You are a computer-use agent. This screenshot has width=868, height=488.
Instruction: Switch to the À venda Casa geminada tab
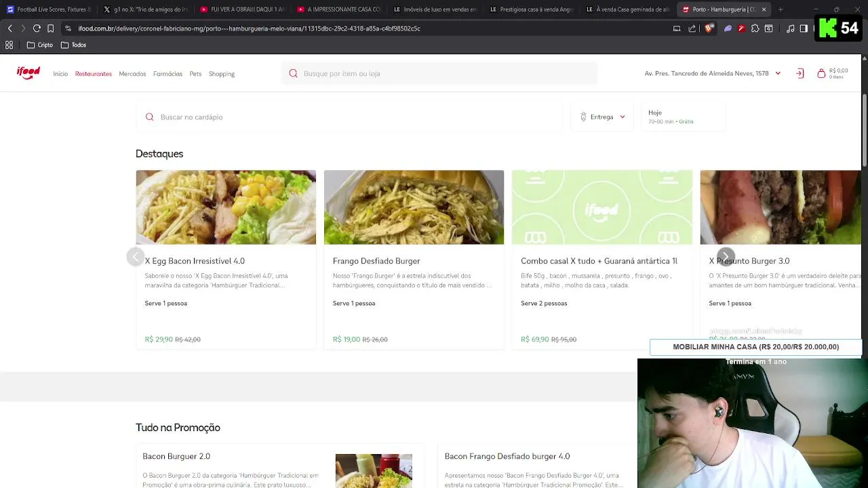point(627,9)
